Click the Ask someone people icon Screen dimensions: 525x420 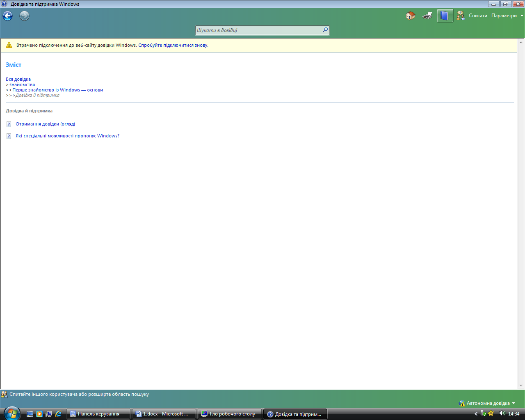pos(461,16)
